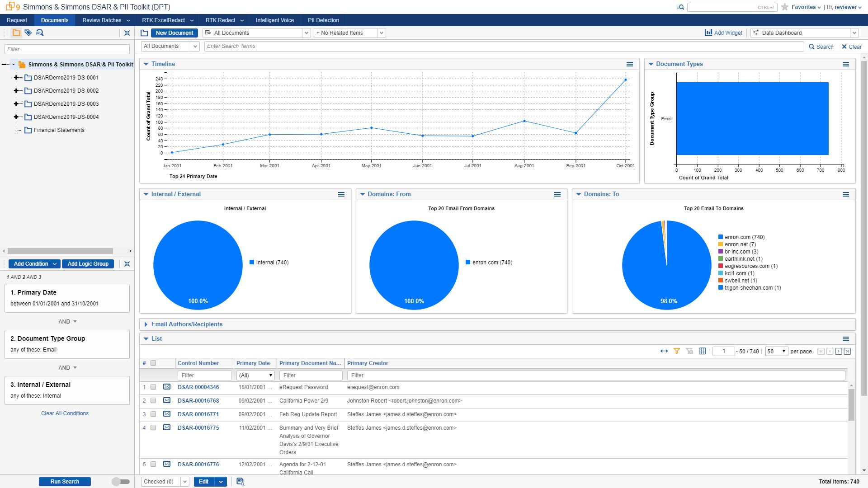Toggle the orange list filter funnel icon
Screen dimensions: 868x488
point(677,351)
